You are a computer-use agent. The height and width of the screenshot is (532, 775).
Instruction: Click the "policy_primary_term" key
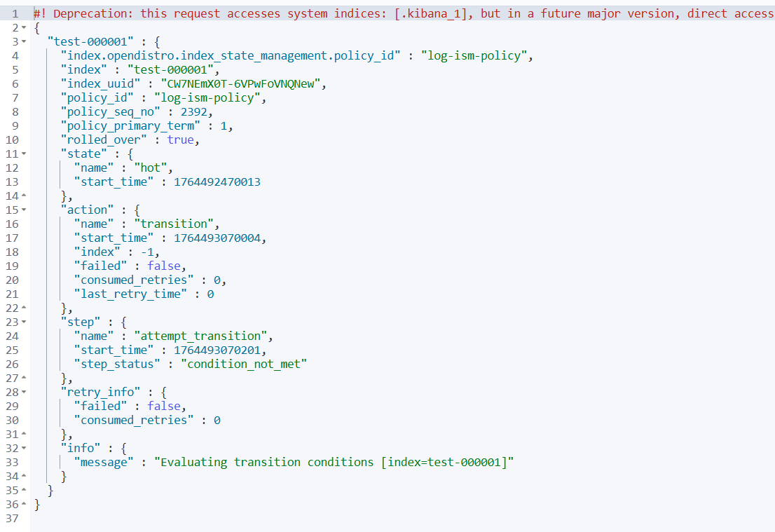(130, 125)
